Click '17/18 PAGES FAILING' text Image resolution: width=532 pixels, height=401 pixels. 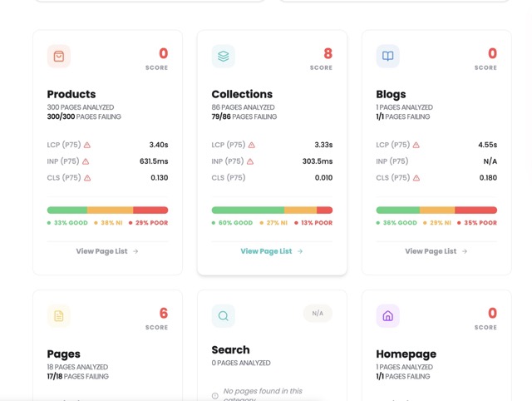click(78, 376)
